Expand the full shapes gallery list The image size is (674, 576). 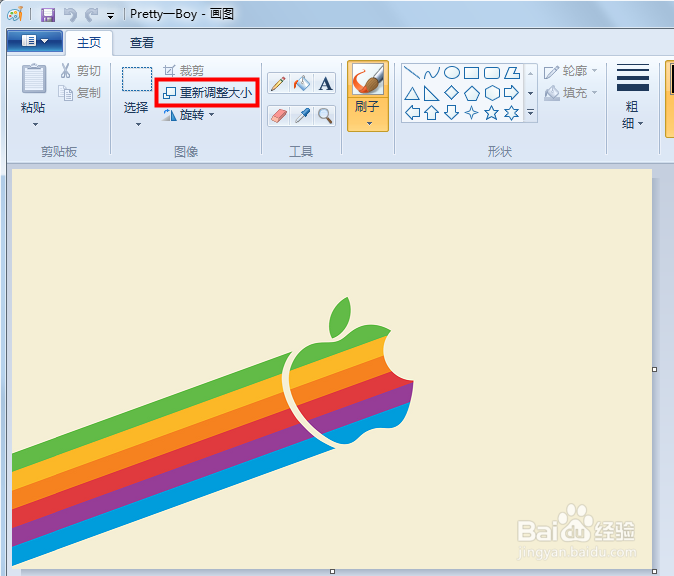530,113
